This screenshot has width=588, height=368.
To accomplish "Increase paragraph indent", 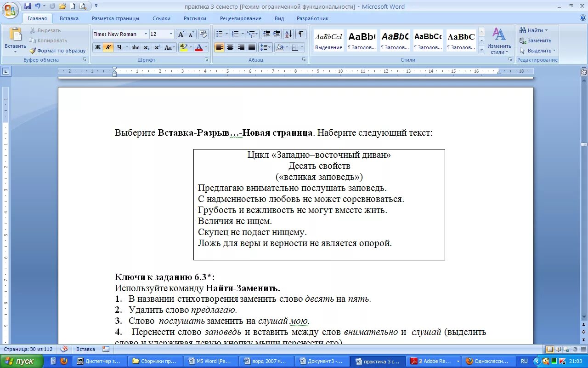I will pos(277,34).
